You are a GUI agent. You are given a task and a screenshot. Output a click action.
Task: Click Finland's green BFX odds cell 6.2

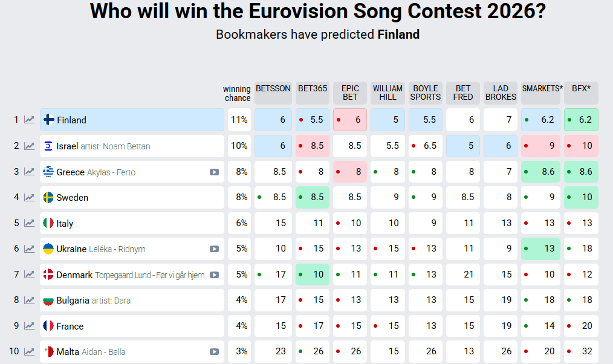[x=581, y=120]
